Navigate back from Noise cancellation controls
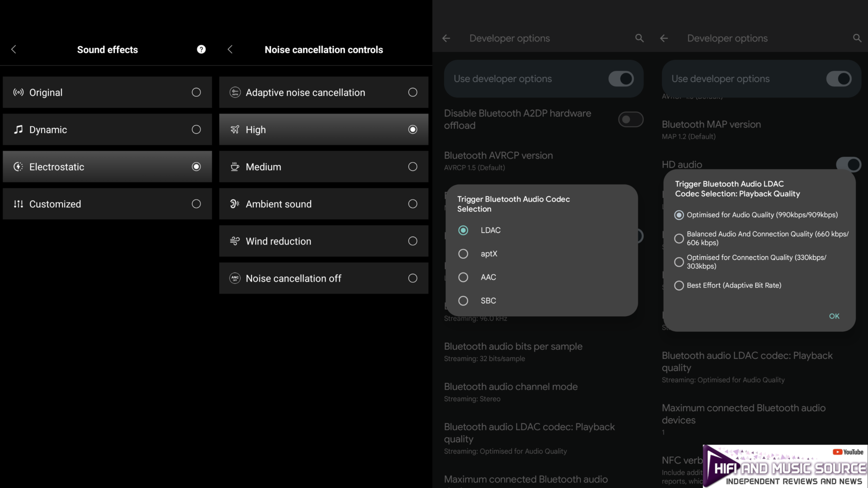Viewport: 868px width, 488px height. click(230, 49)
